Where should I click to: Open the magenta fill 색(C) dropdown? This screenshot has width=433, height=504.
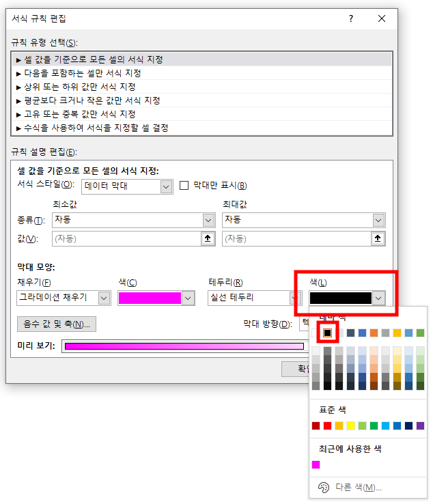click(x=188, y=298)
